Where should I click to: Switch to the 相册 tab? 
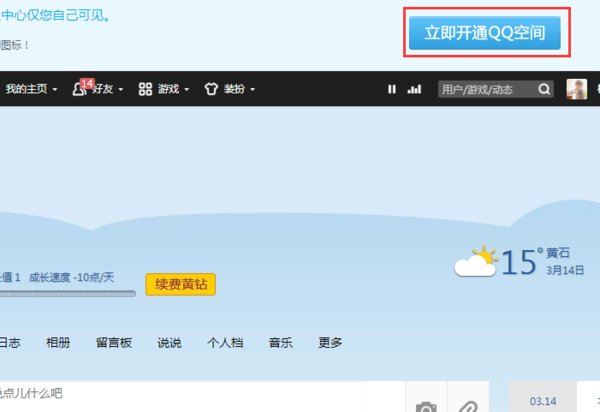point(58,342)
